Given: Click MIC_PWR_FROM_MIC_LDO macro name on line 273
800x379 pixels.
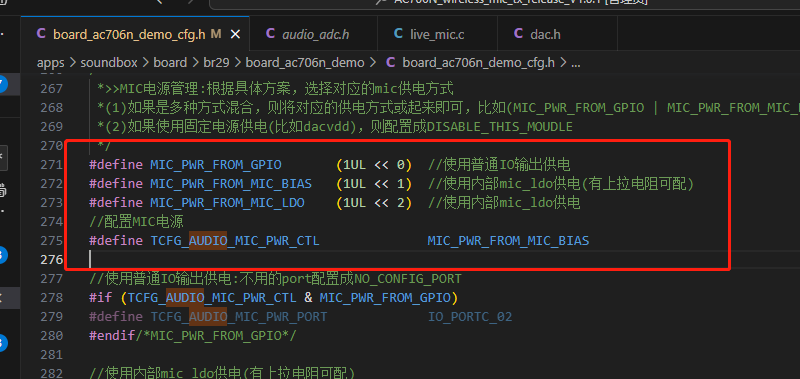Looking at the screenshot, I should point(227,203).
